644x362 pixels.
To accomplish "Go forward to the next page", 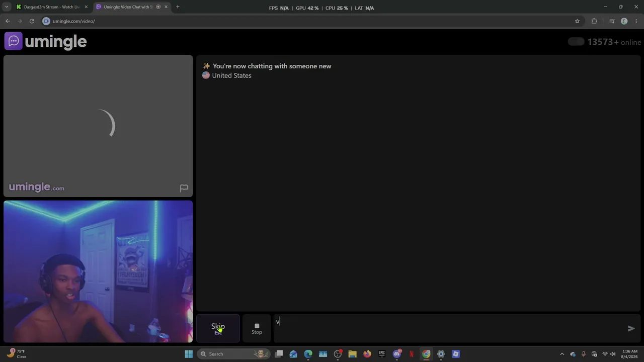I will [20, 21].
